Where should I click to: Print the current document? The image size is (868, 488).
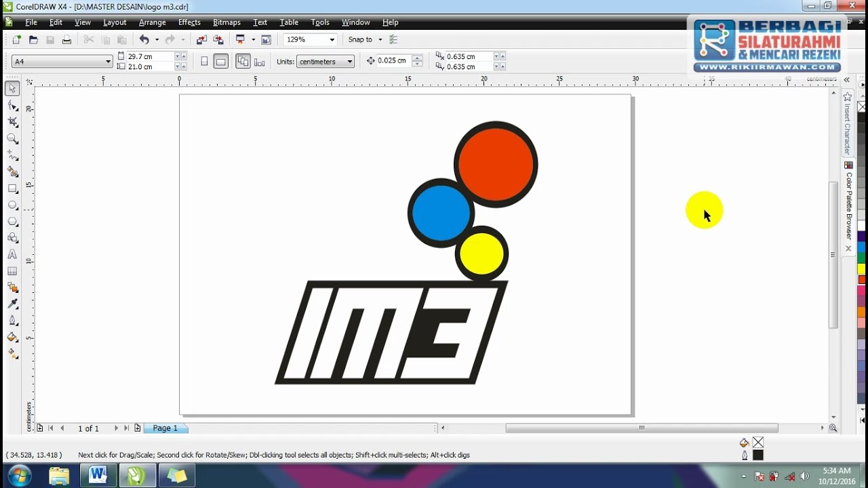66,40
